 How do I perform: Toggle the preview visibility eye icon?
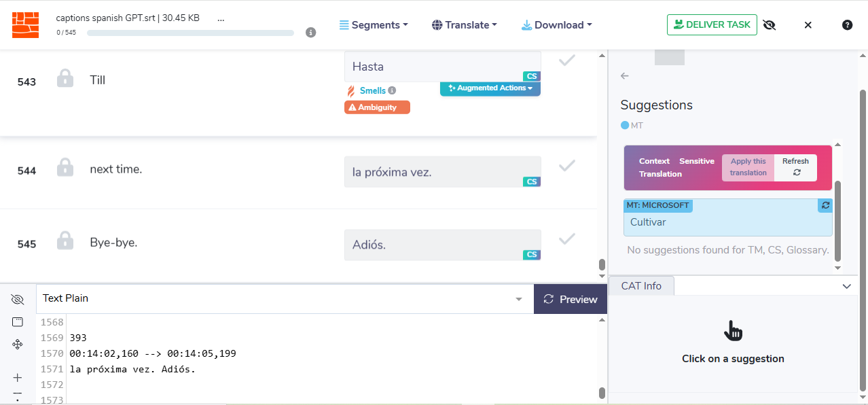pyautogui.click(x=18, y=300)
